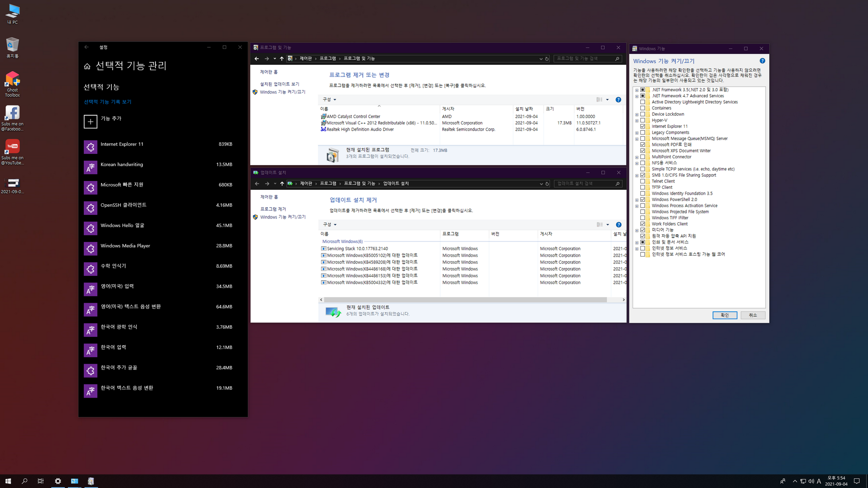Click the 프로그램 및 기능 검색 field

click(x=588, y=59)
